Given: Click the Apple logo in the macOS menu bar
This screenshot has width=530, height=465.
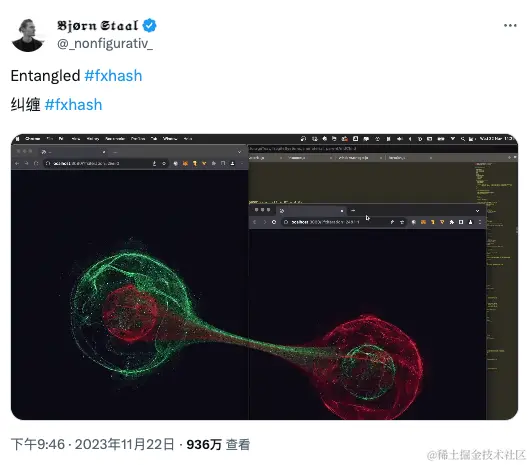Looking at the screenshot, I should pyautogui.click(x=18, y=139).
